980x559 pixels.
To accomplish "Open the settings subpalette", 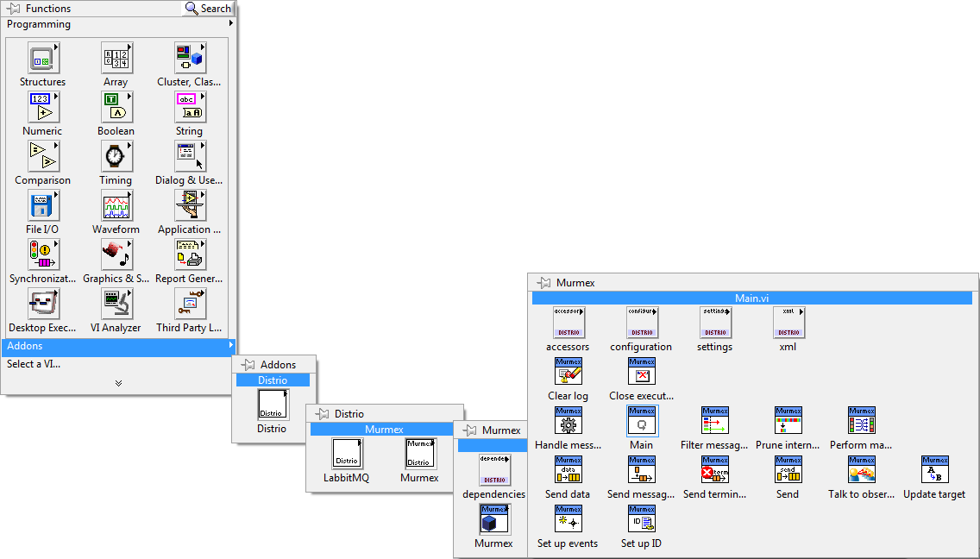I will [x=715, y=322].
